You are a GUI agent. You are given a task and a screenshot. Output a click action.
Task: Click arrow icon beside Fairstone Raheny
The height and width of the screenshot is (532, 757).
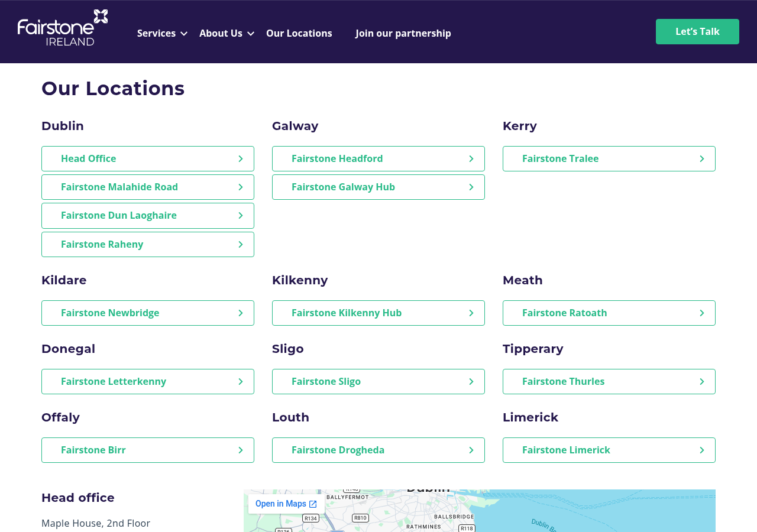click(x=241, y=244)
